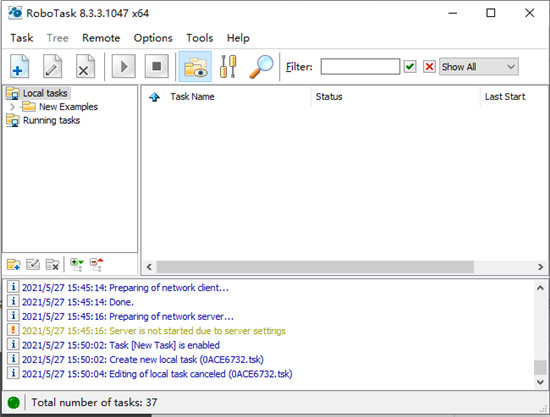Image resolution: width=550 pixels, height=417 pixels.
Task: Click the New Task icon in toolbar
Action: [19, 66]
